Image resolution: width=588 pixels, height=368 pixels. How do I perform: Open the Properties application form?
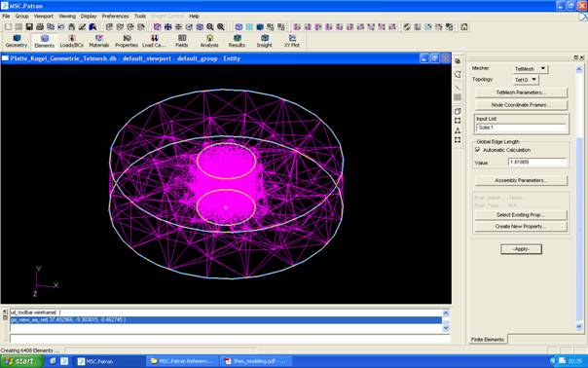(x=127, y=41)
